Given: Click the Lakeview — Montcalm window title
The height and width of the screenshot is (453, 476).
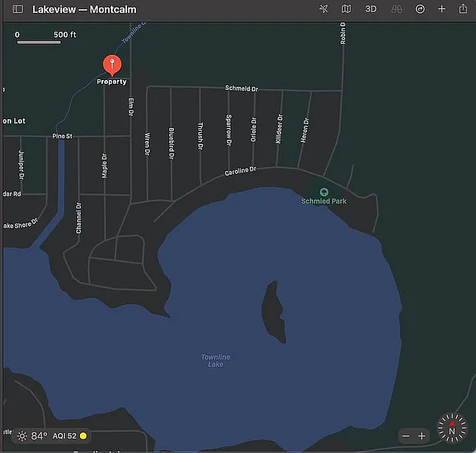Looking at the screenshot, I should click(x=84, y=9).
